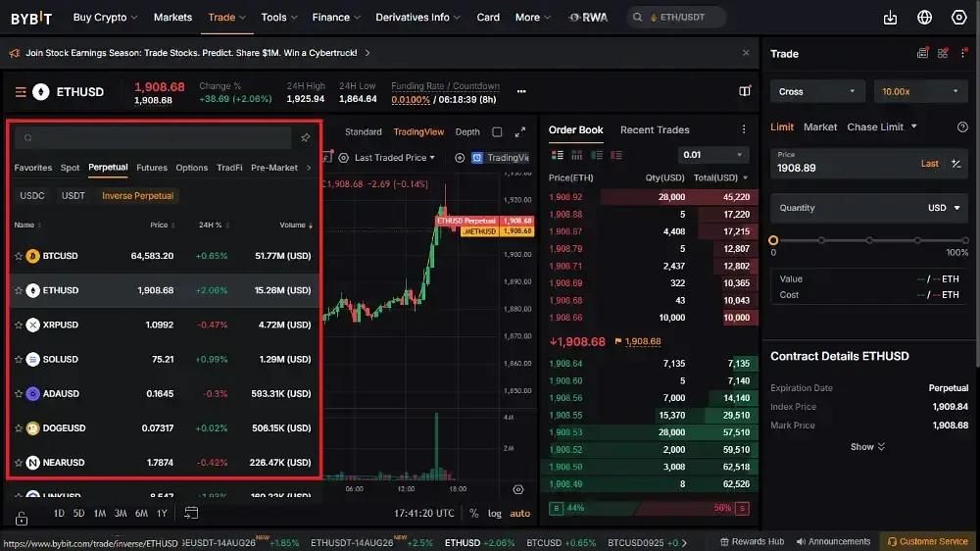Click the market search input field
980x551 pixels.
click(153, 137)
